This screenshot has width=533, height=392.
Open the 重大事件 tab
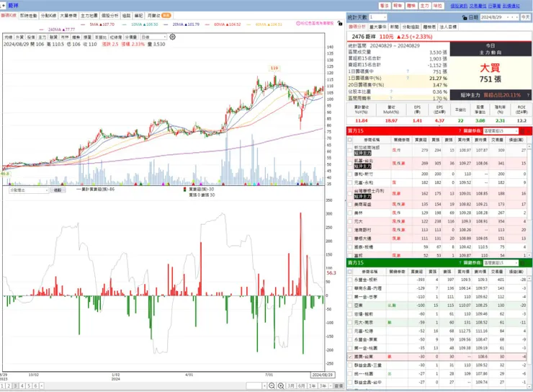click(x=377, y=27)
